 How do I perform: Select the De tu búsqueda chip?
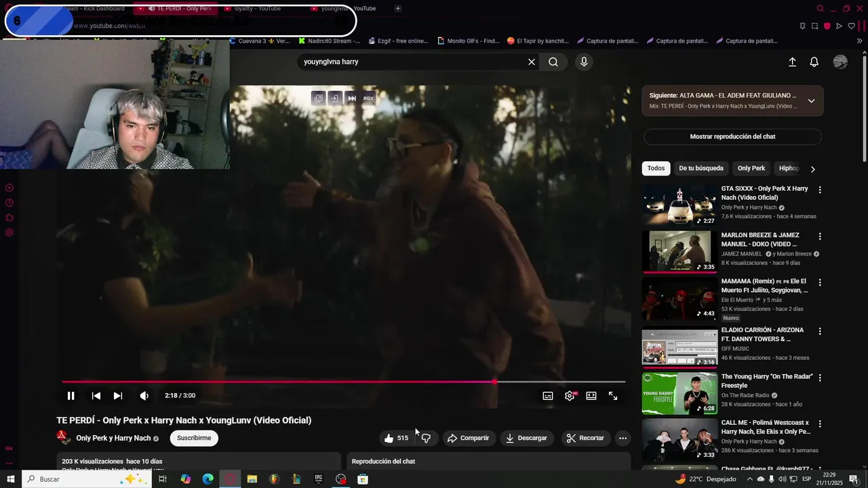pyautogui.click(x=701, y=168)
